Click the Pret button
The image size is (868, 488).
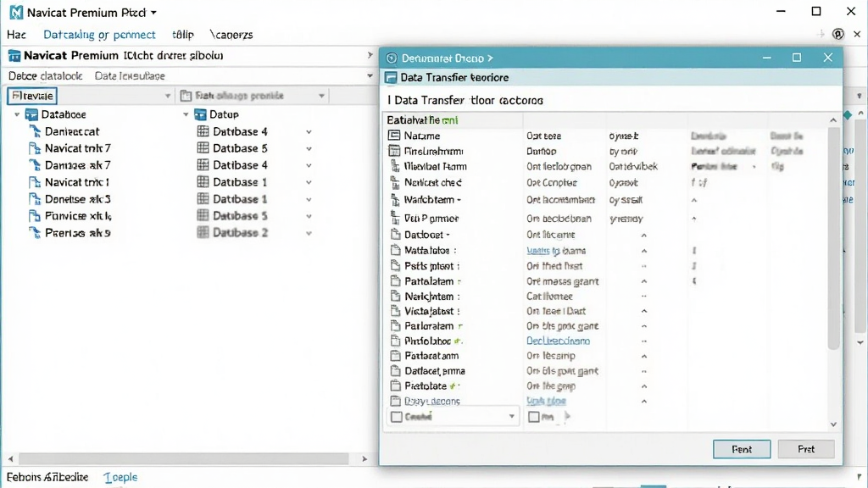tap(806, 449)
